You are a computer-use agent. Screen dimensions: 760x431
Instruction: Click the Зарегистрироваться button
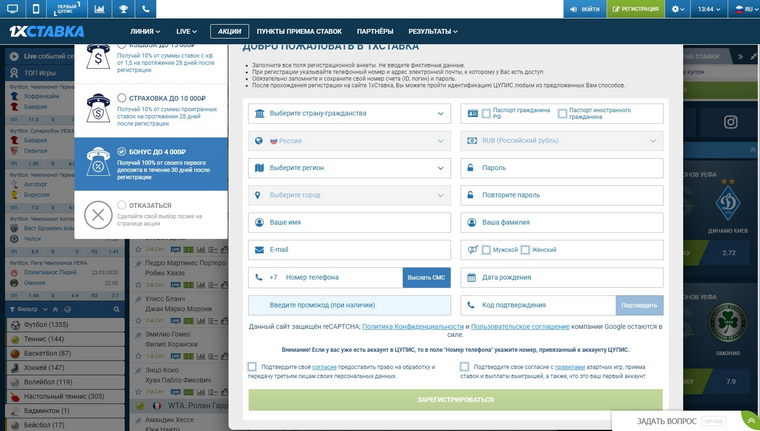[x=455, y=399]
